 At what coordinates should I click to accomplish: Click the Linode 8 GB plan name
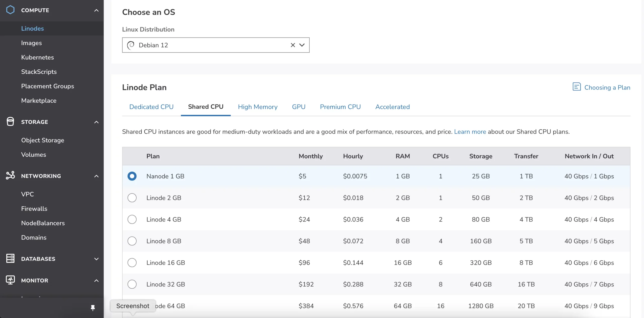point(164,241)
